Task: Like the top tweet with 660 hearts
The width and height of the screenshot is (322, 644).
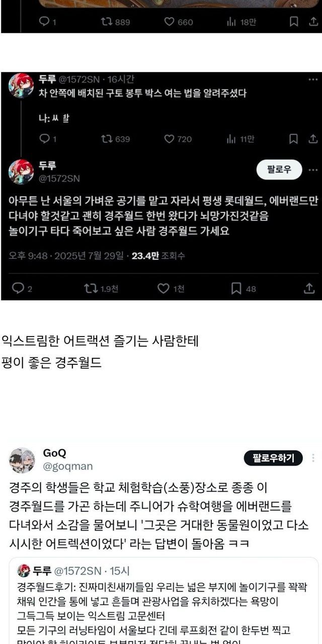Action: [x=179, y=22]
